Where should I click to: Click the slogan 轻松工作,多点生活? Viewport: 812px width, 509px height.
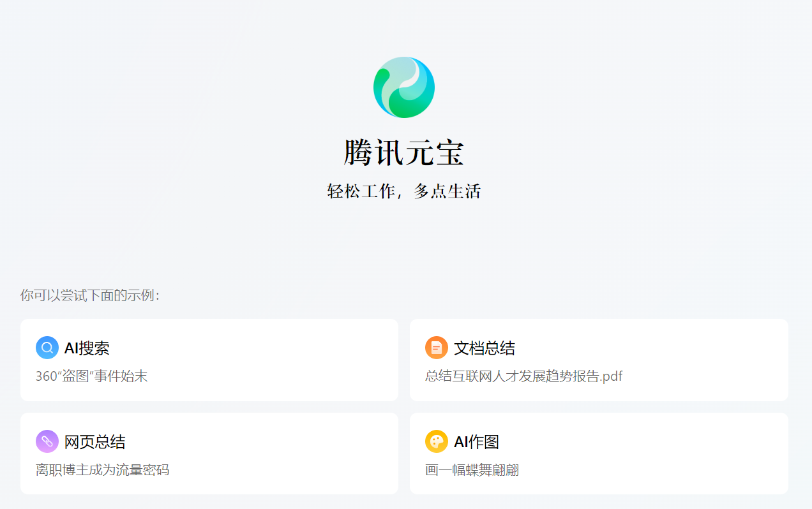(x=404, y=191)
